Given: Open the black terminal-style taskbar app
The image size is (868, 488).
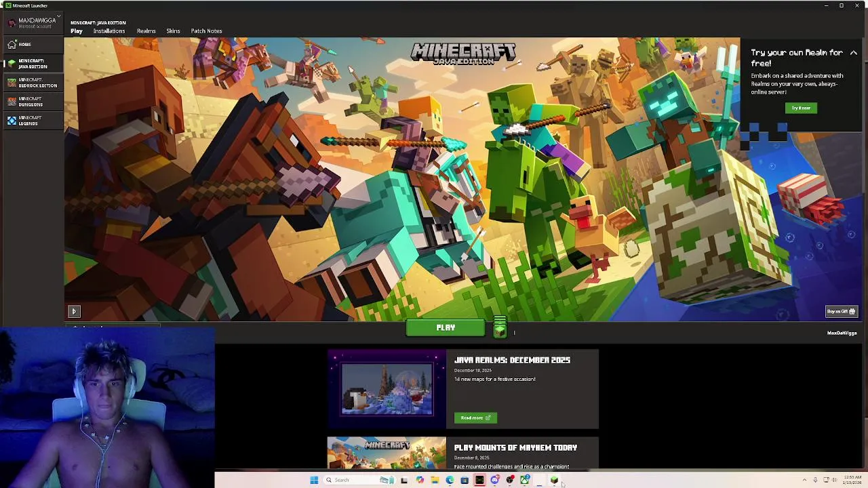Looking at the screenshot, I should 479,480.
